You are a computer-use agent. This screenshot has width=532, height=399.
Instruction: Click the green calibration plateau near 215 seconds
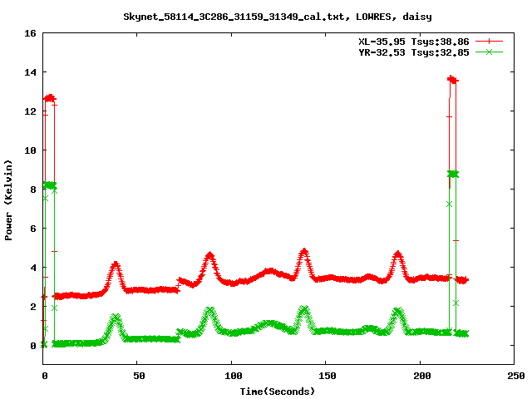click(453, 174)
